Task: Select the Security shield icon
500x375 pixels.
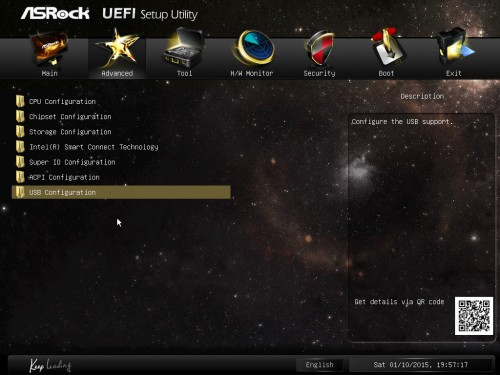Action: tap(320, 48)
